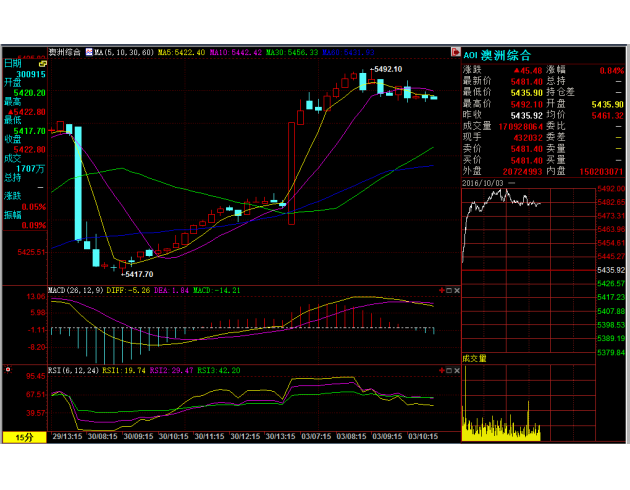
Task: Click the RSI1:19.74 readout
Action: click(x=124, y=370)
